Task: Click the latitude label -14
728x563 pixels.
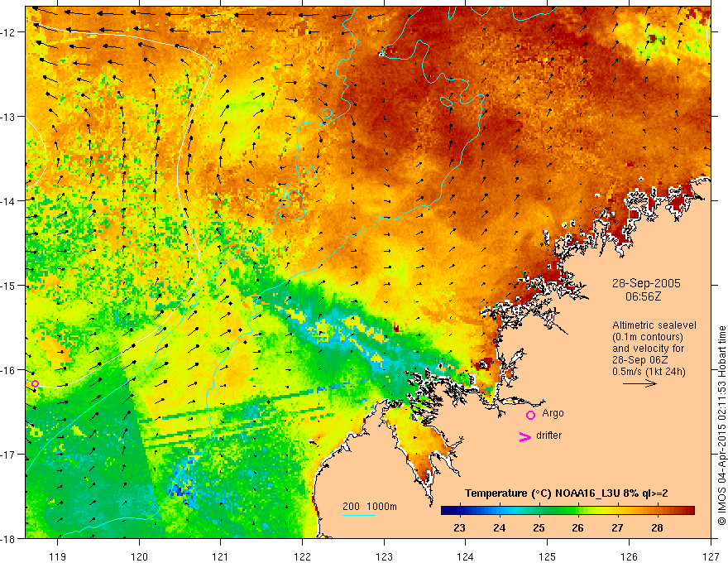Action: coord(9,201)
